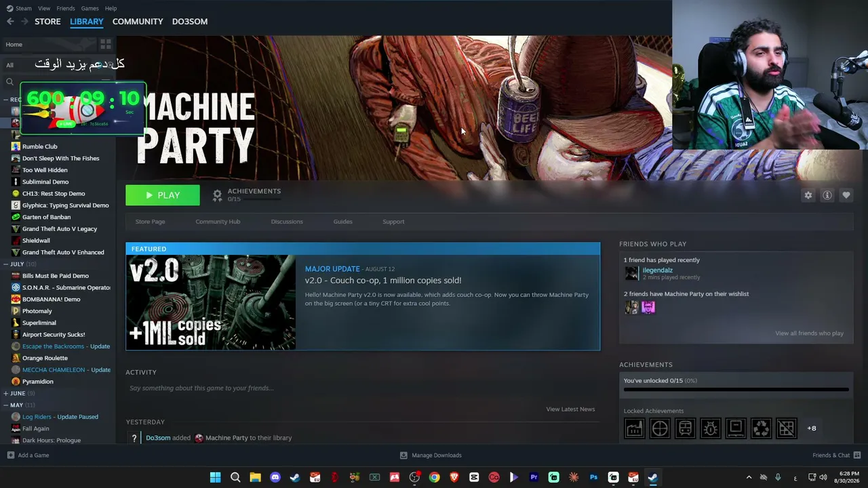Click the library search magnifier icon
This screenshot has height=488, width=868.
coord(9,82)
